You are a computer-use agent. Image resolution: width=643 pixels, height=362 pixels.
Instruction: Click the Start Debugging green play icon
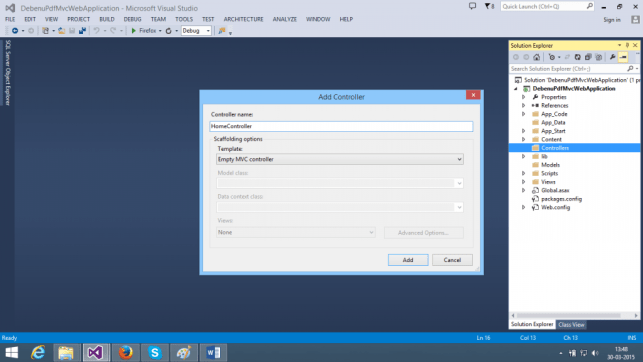[x=133, y=31]
